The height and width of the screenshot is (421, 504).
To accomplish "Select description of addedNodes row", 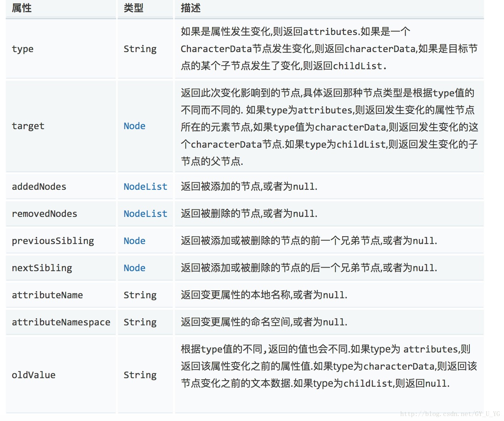I will (x=249, y=187).
